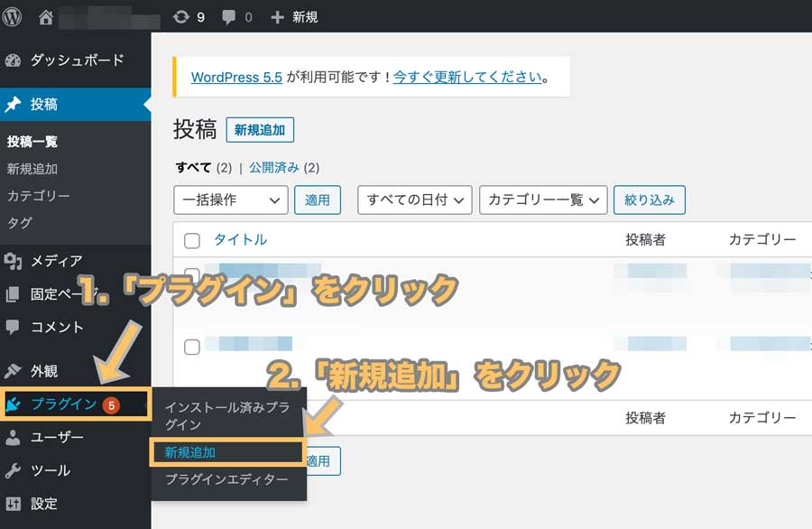Viewport: 812px width, 529px height.
Task: Select 新規追加 in the plugin flyout
Action: point(190,452)
